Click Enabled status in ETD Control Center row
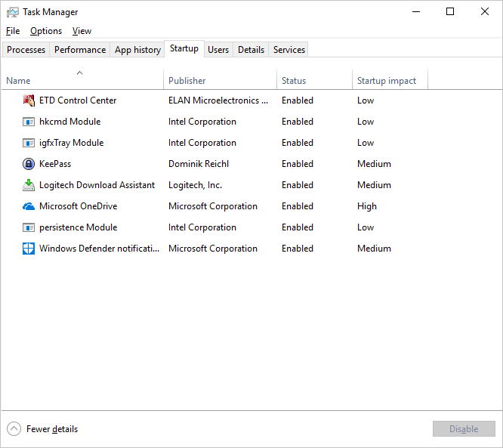 [x=298, y=100]
